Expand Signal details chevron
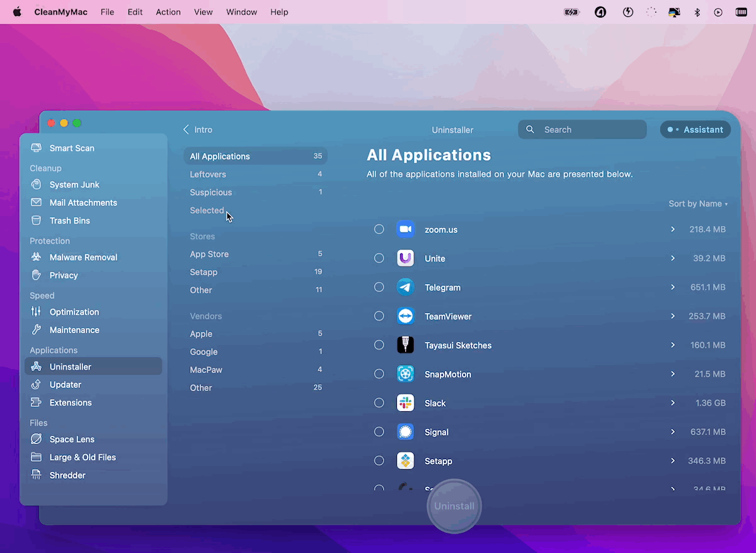This screenshot has width=756, height=553. [x=673, y=432]
